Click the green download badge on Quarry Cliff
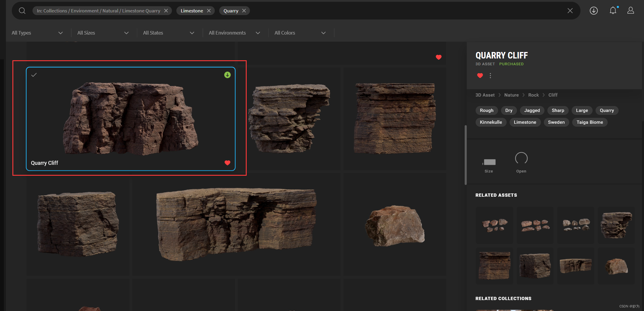644x311 pixels. pos(227,75)
